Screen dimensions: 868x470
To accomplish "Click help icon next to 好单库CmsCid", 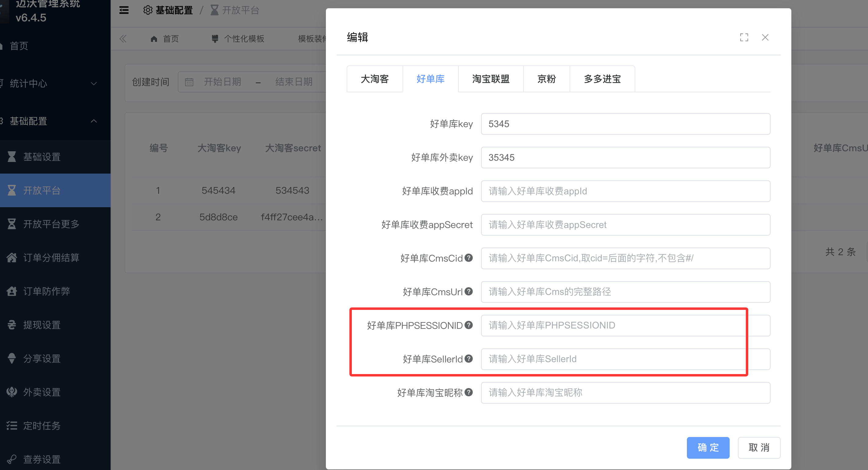I will tap(469, 258).
